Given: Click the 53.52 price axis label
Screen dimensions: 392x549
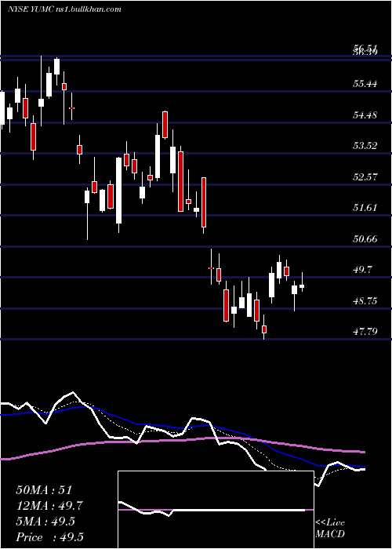Looking at the screenshot, I should coord(365,146).
